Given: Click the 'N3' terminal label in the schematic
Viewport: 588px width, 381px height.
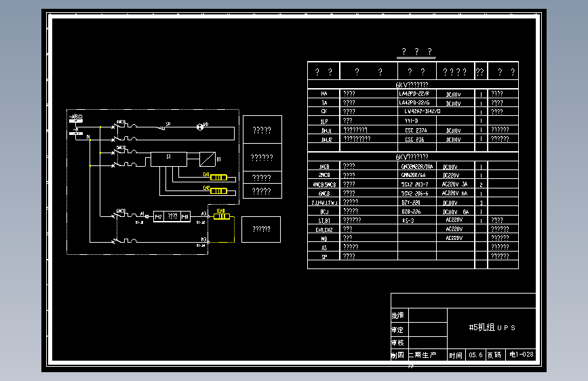Looking at the screenshot, I should (x=203, y=239).
